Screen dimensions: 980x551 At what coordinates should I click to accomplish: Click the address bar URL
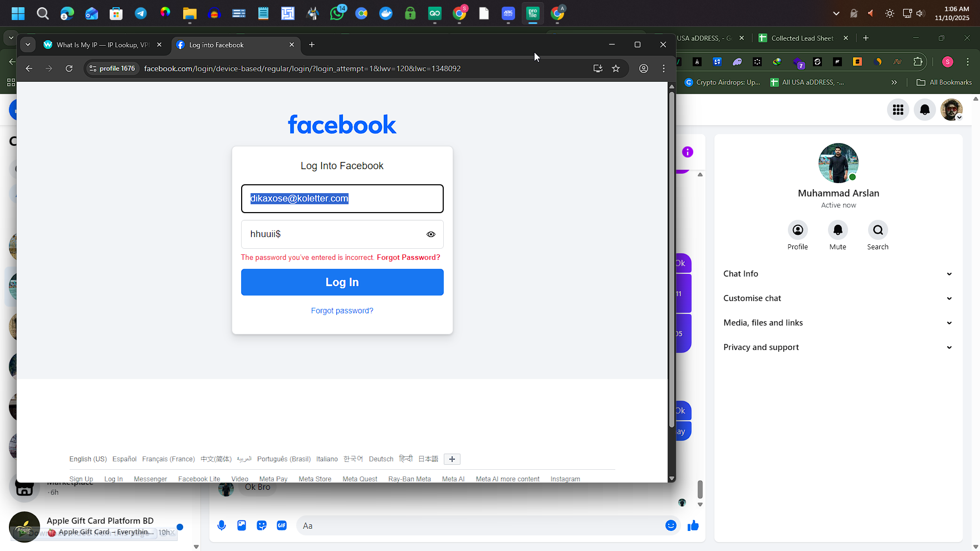pyautogui.click(x=302, y=68)
